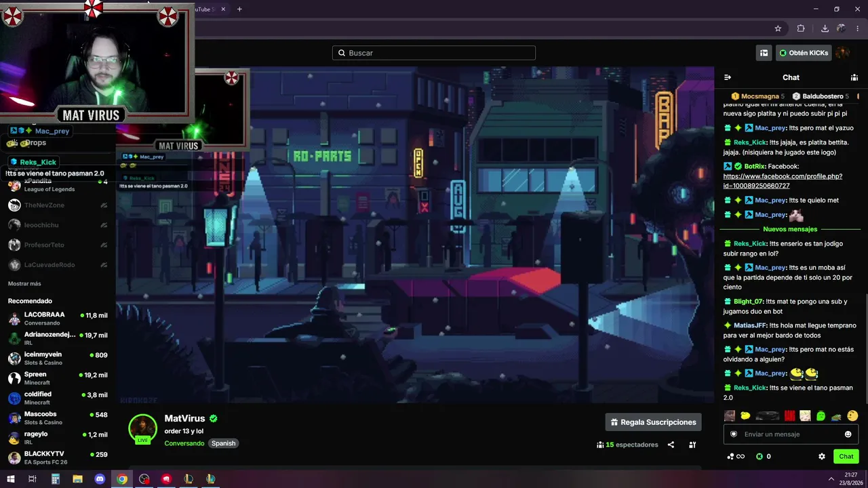Screen dimensions: 868x488
Task: Open the Chrome three-dot menu
Action: [x=858, y=28]
